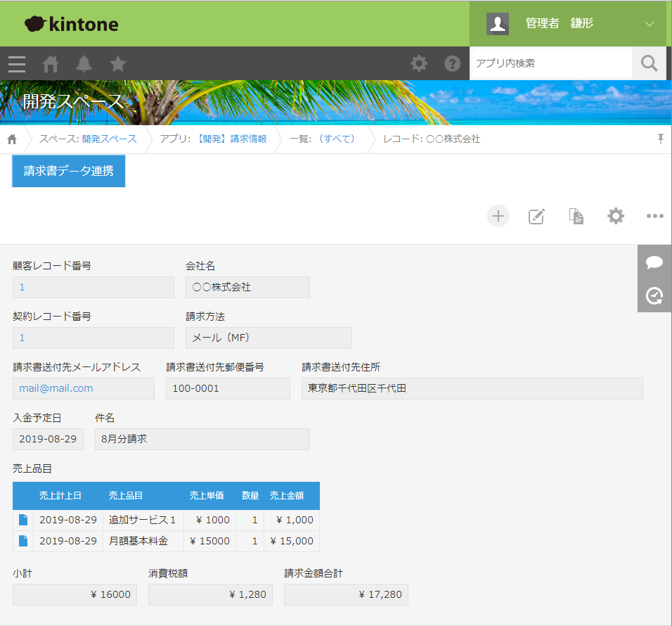Image resolution: width=672 pixels, height=626 pixels.
Task: Click ¥ 1,000 sales amount cell
Action: pyautogui.click(x=292, y=520)
